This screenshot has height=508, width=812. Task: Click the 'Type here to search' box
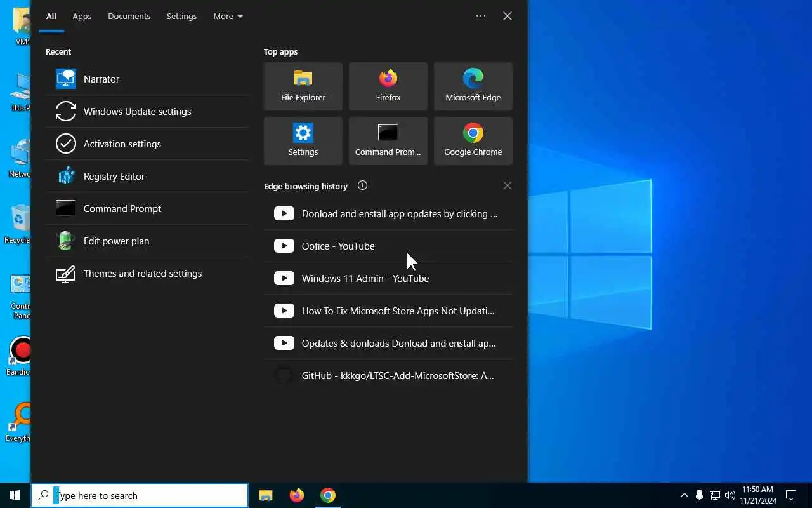coord(140,495)
